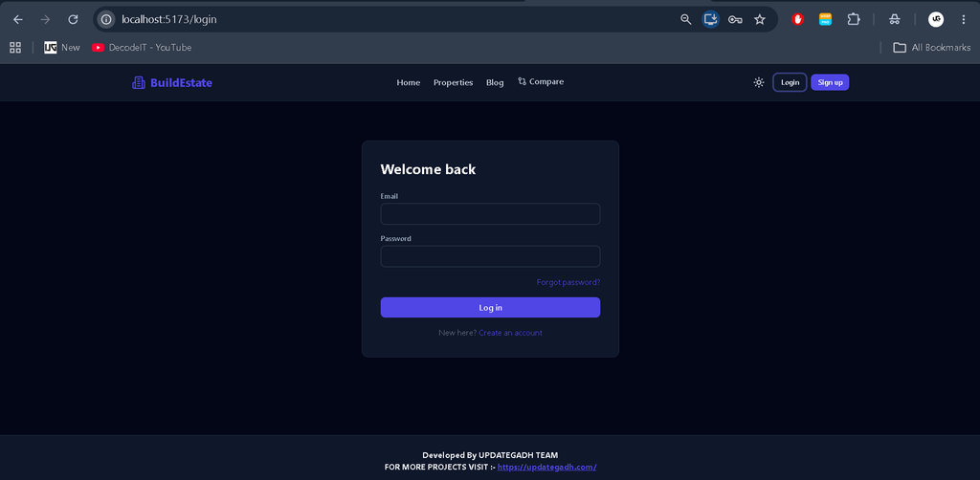This screenshot has height=480, width=980.
Task: Open Blog nav item
Action: [495, 82]
